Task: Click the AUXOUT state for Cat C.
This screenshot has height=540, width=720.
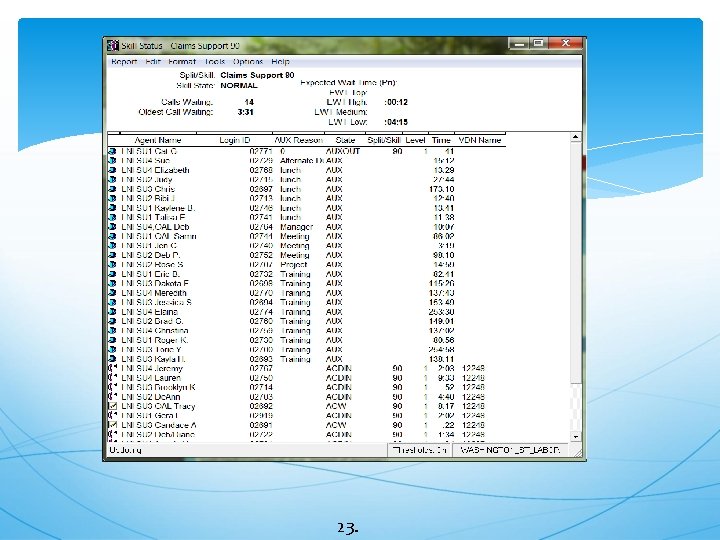Action: click(x=343, y=151)
